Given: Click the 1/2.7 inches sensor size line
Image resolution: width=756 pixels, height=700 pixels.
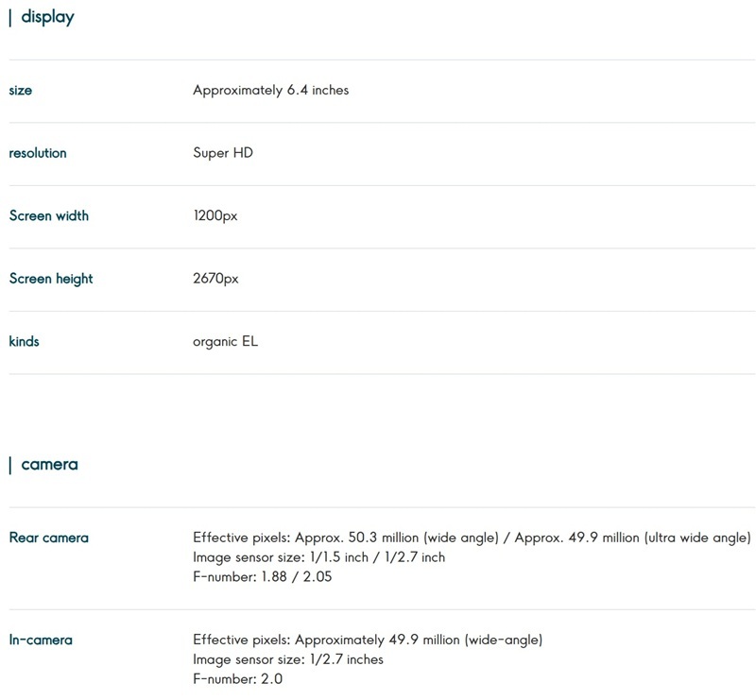Looking at the screenshot, I should click(288, 659).
